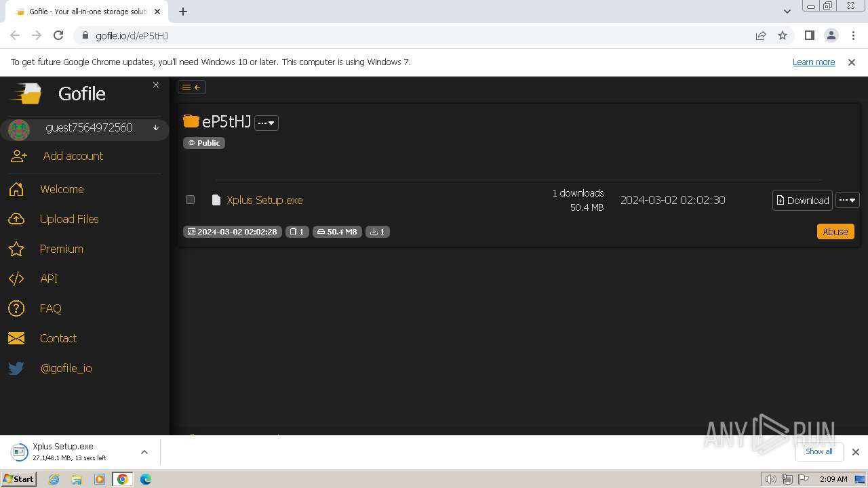Click the Contact envelope icon
The width and height of the screenshot is (868, 488).
coord(16,338)
